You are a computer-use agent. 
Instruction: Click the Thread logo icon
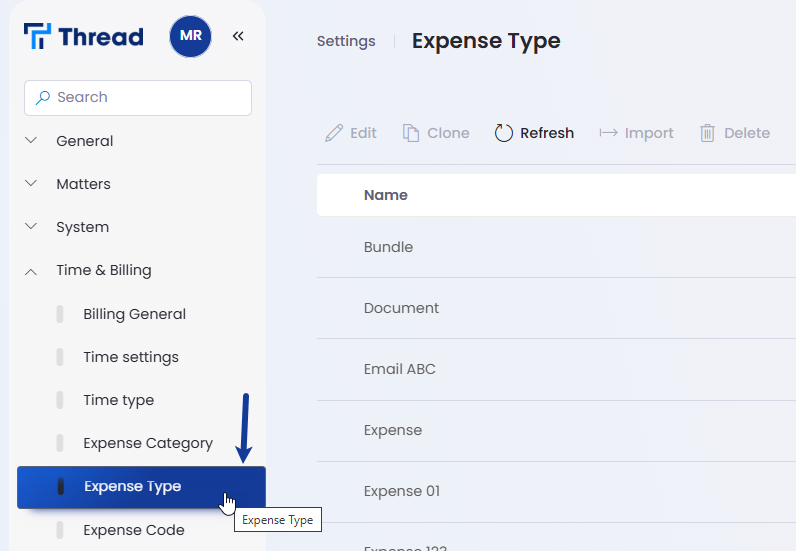pyautogui.click(x=37, y=37)
